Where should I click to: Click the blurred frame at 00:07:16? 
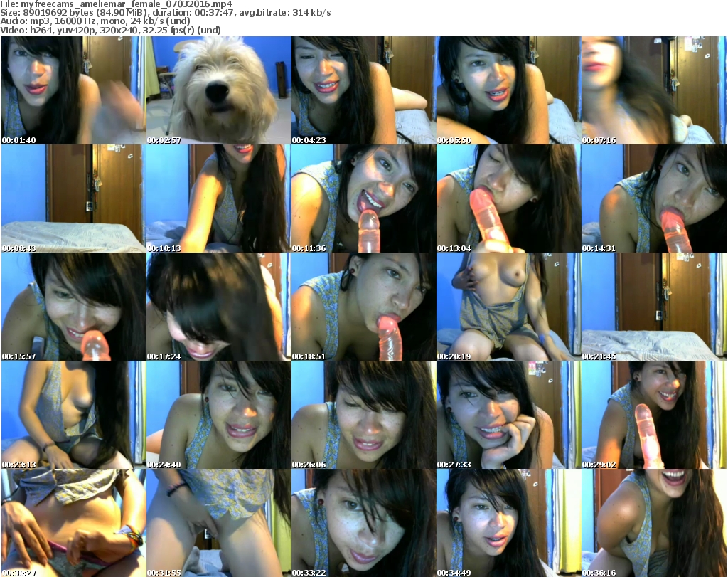coord(654,90)
